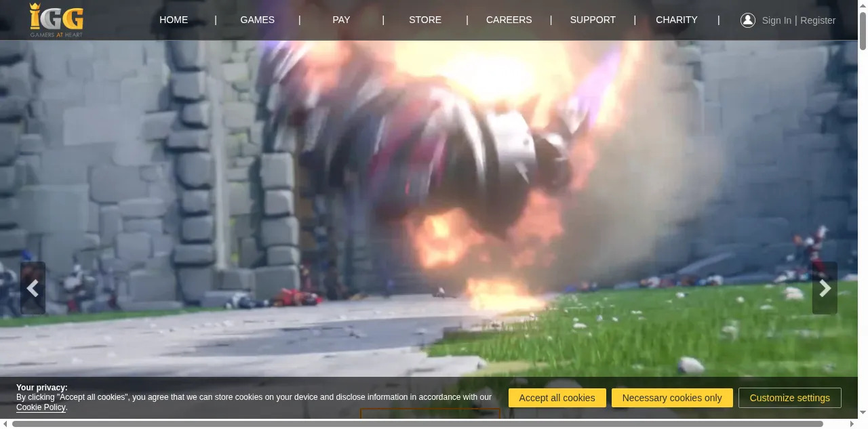Open the CHARITY page
The image size is (868, 429).
(x=677, y=20)
